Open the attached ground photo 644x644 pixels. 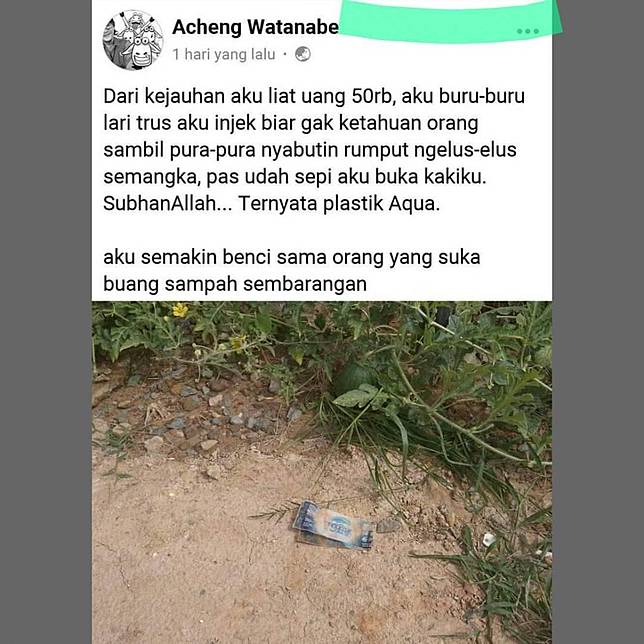click(322, 473)
